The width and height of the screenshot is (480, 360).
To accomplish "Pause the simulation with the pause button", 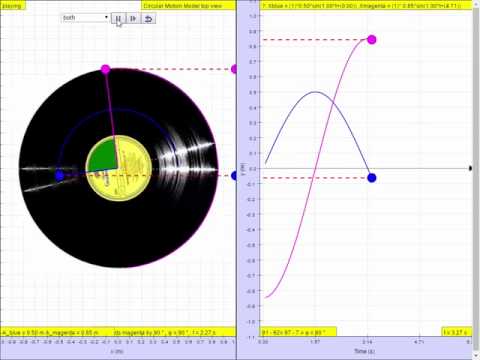I will point(119,18).
